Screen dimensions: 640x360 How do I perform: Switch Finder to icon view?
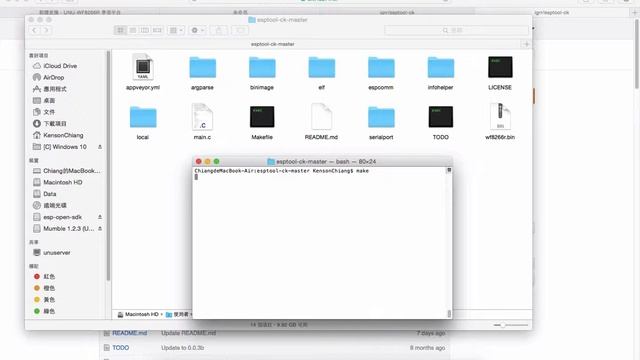120,30
